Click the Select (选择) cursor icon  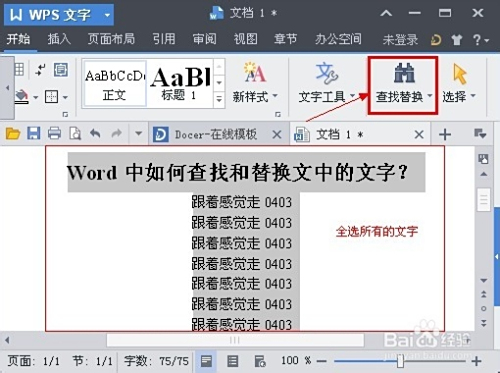pyautogui.click(x=460, y=74)
